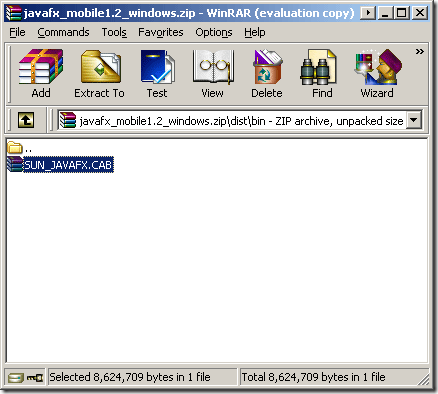The height and width of the screenshot is (394, 438).
Task: Click the WinRAR title bar app icon
Action: pyautogui.click(x=13, y=13)
